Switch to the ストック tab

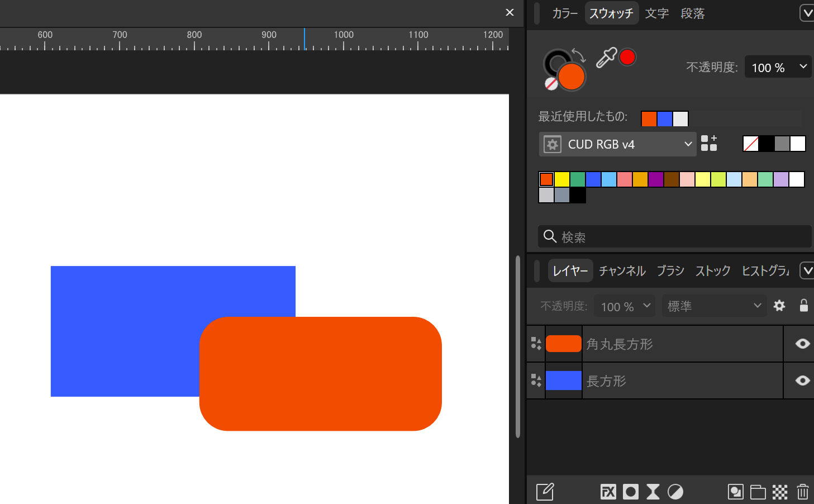tap(713, 271)
